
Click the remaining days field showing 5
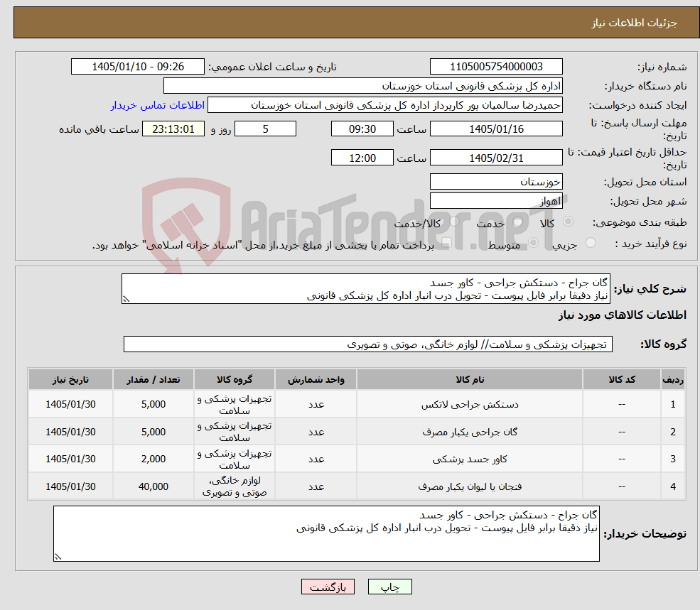[265, 129]
